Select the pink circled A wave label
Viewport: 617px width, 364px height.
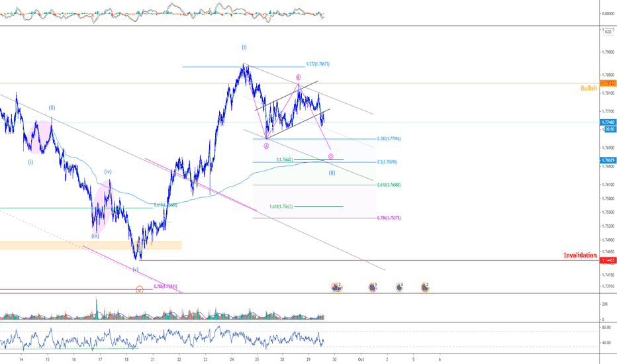pos(266,146)
